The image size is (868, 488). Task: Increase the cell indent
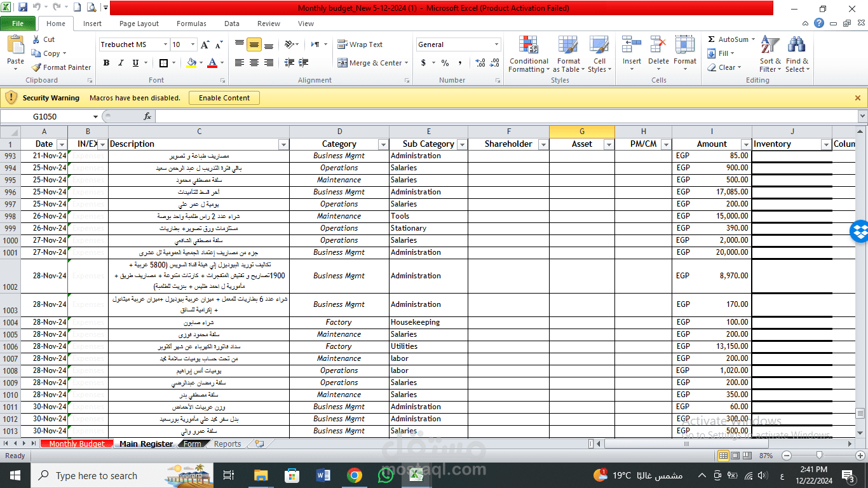[x=304, y=63]
